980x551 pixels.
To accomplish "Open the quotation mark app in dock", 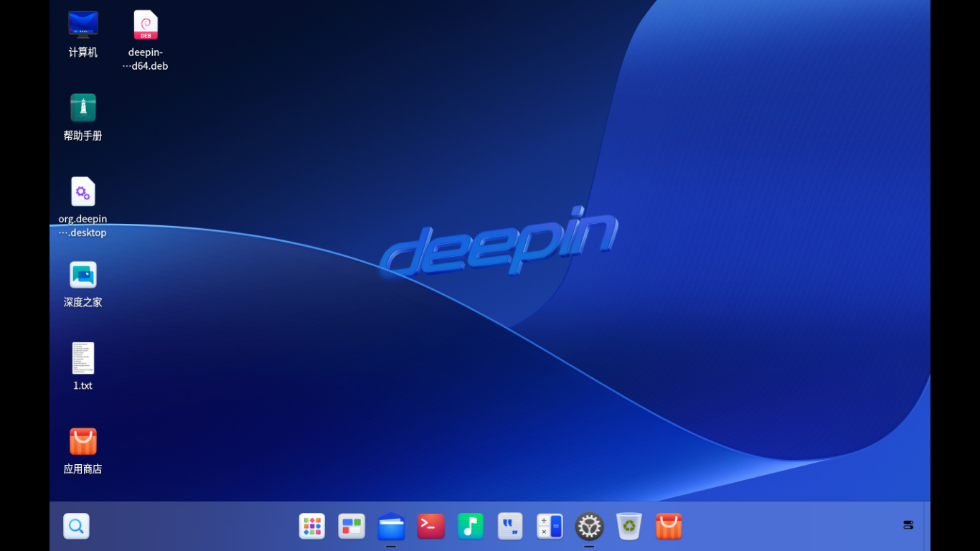I will coord(510,526).
